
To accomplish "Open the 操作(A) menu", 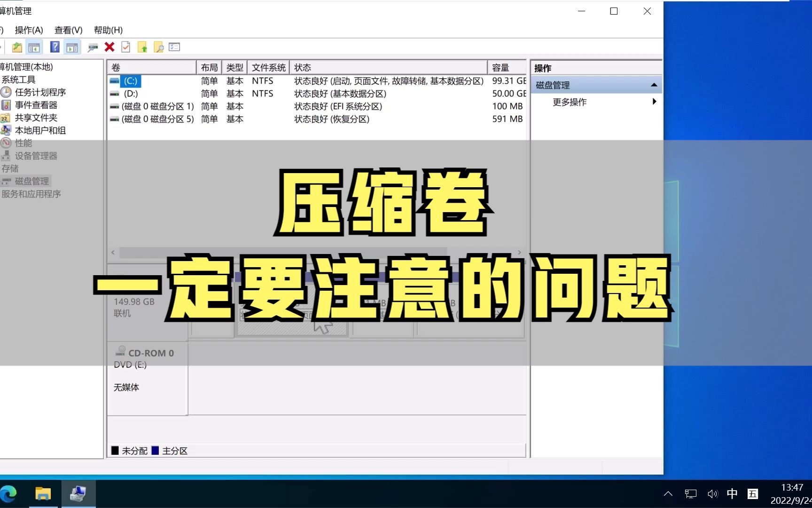I will [x=29, y=30].
